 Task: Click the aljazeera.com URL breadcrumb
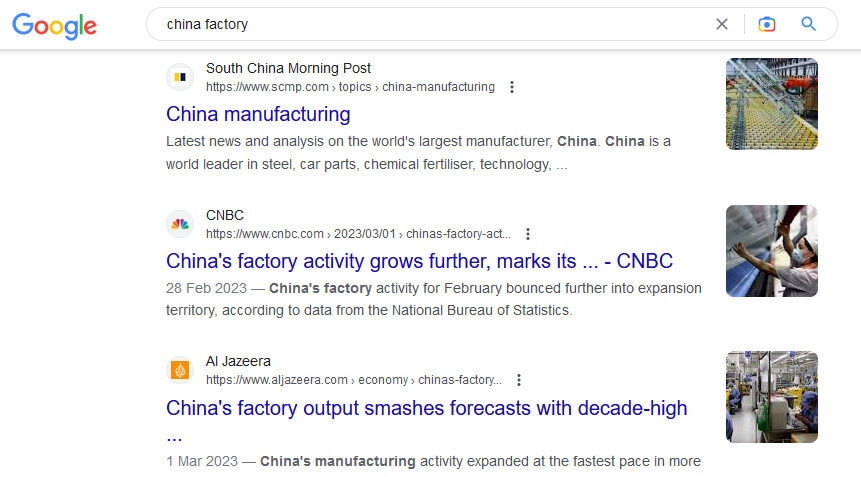354,380
